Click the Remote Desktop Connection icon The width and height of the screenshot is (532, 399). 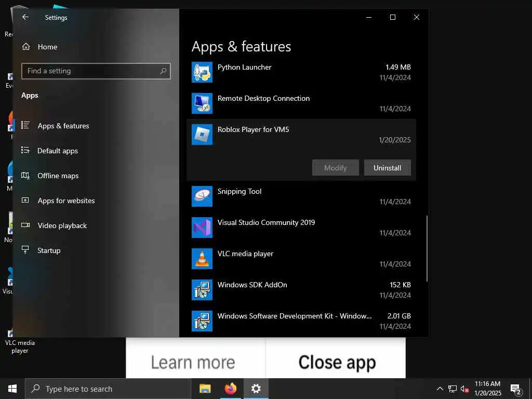tap(202, 103)
